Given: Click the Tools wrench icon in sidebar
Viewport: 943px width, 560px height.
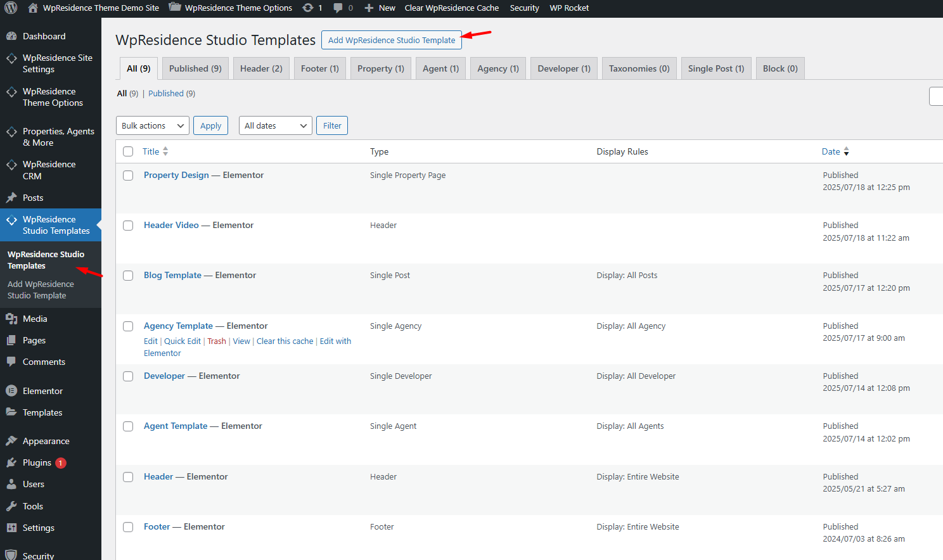Looking at the screenshot, I should 11,506.
